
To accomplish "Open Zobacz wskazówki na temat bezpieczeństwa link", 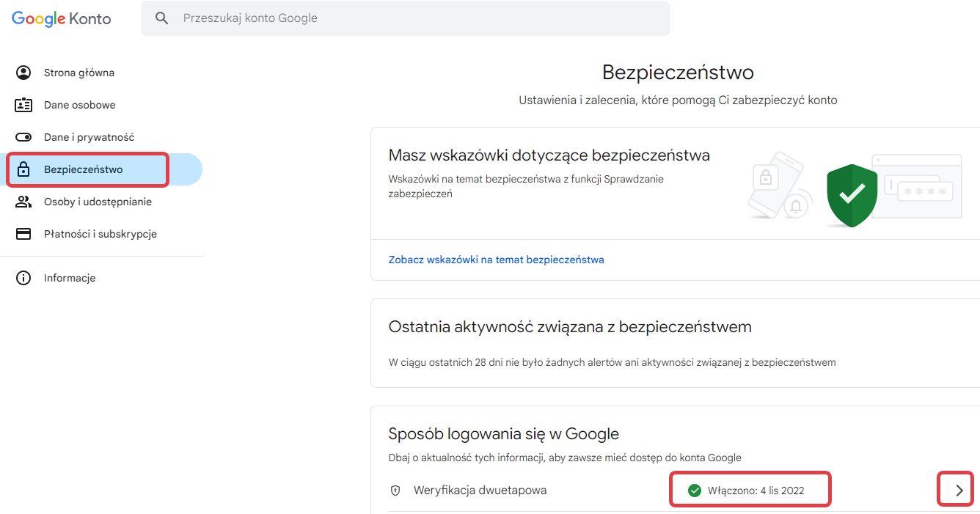I will pos(496,260).
